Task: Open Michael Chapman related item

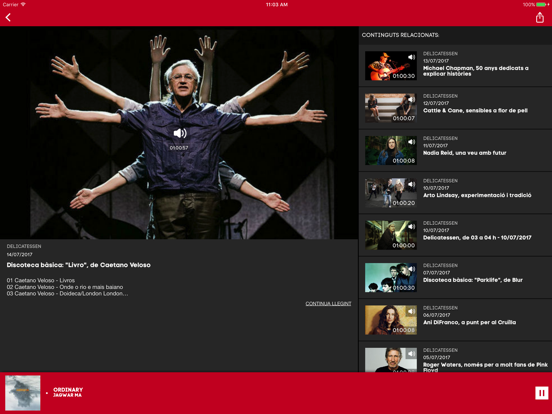Action: [x=455, y=66]
